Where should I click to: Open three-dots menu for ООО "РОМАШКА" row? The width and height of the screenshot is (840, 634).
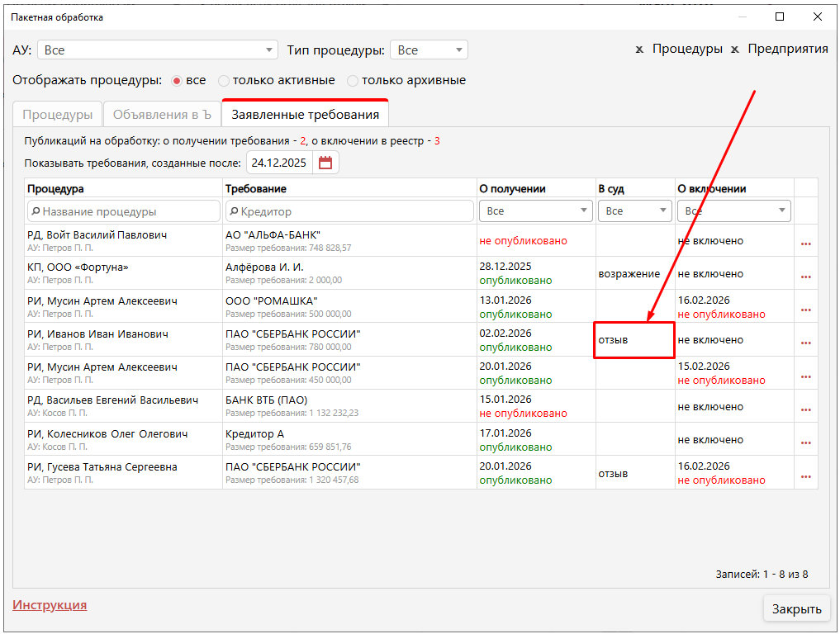pyautogui.click(x=805, y=310)
